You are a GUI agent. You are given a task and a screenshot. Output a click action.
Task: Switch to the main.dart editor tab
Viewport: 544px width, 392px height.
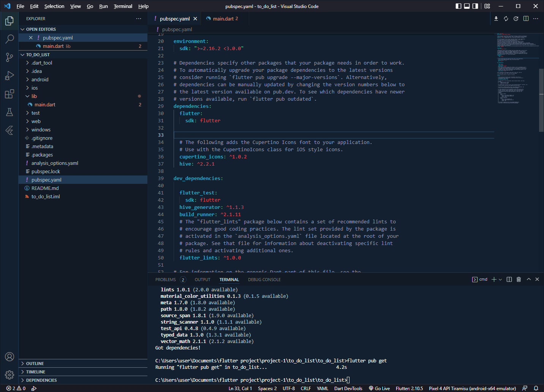(225, 19)
